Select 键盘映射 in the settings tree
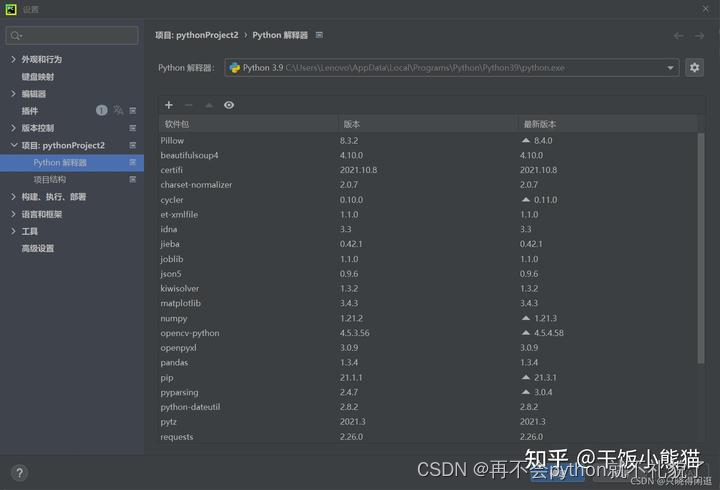720x490 pixels. [x=38, y=77]
